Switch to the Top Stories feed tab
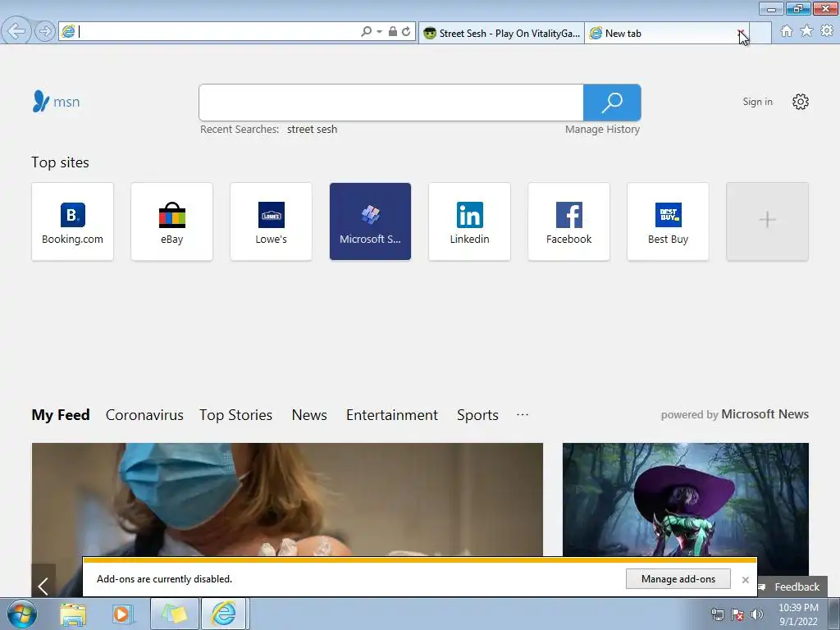840x630 pixels. click(x=235, y=414)
